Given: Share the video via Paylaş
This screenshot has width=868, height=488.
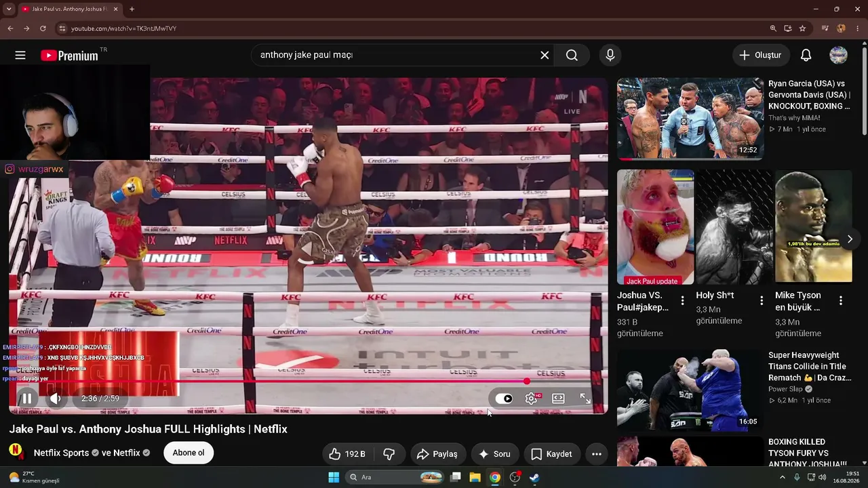Looking at the screenshot, I should (x=437, y=454).
